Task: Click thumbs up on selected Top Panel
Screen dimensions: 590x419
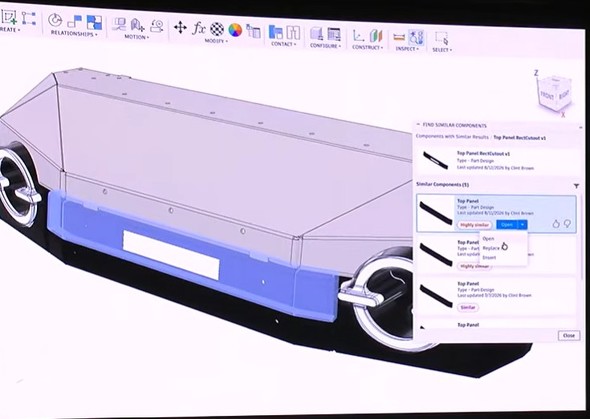Action: (x=556, y=224)
